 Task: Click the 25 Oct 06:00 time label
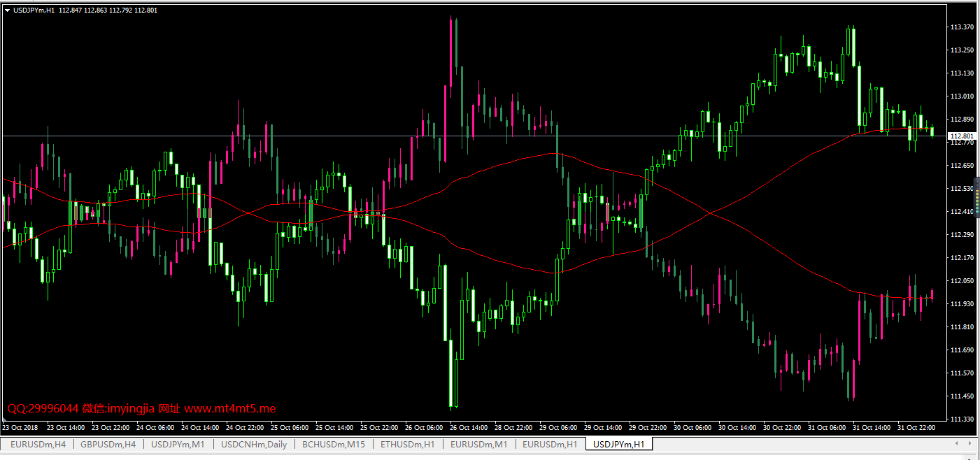tap(290, 427)
